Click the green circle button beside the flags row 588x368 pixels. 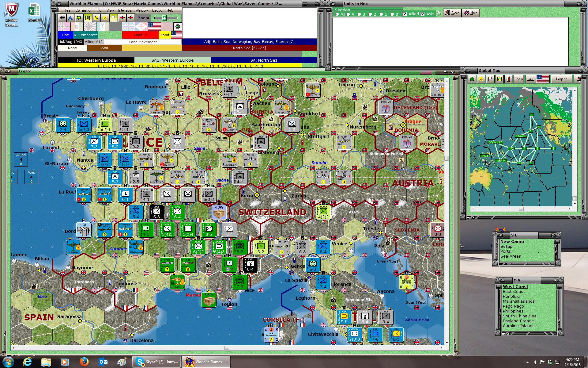point(178,27)
